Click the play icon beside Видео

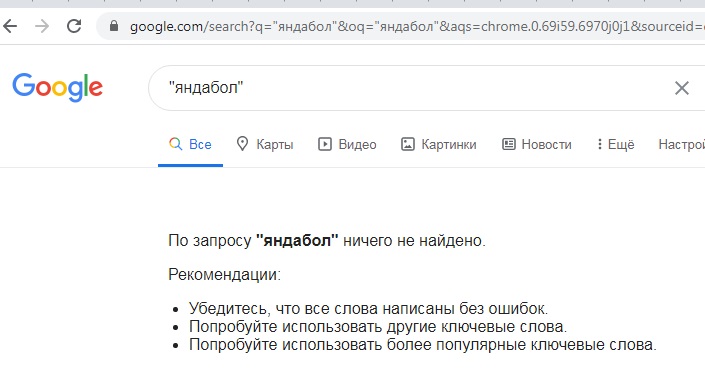[325, 144]
